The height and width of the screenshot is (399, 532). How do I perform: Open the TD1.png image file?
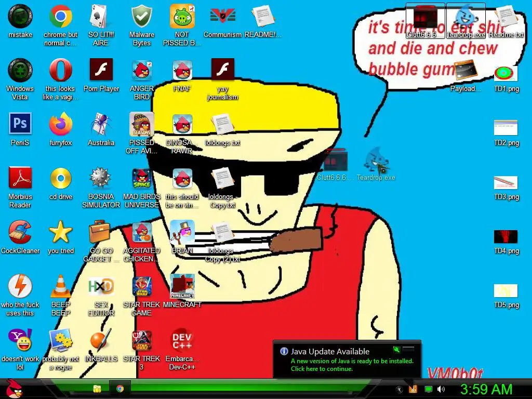point(506,78)
